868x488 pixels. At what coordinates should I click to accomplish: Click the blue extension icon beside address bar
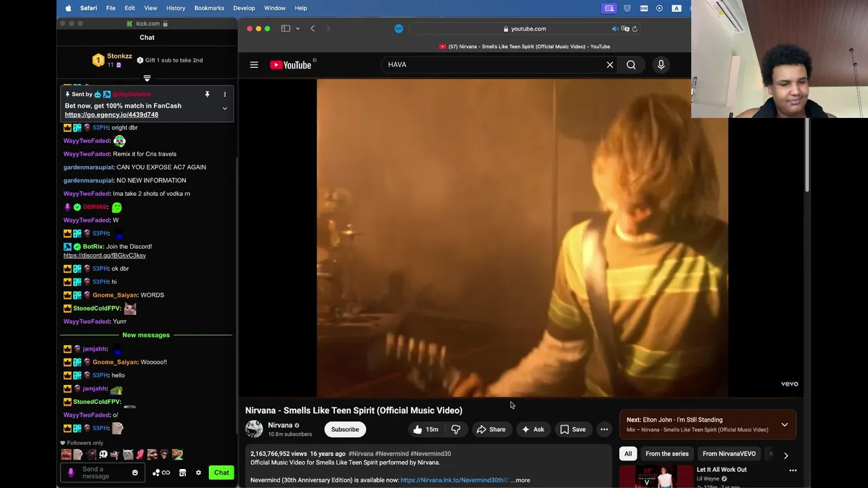coord(399,28)
